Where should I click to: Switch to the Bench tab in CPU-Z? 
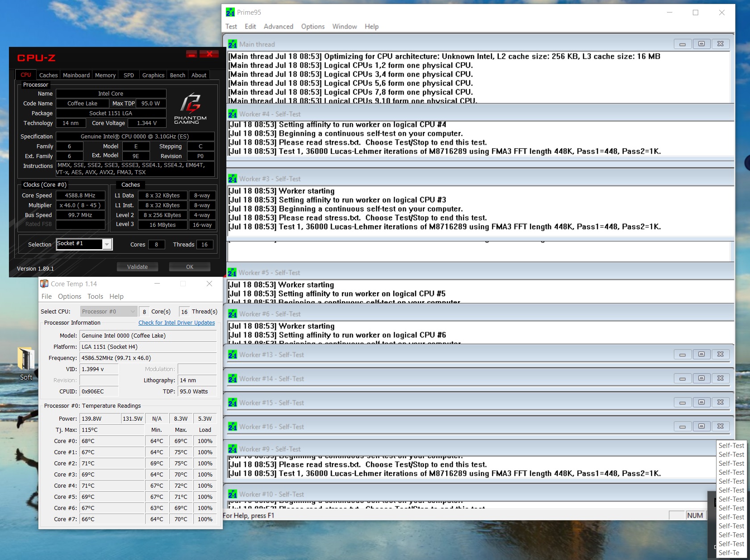(177, 75)
